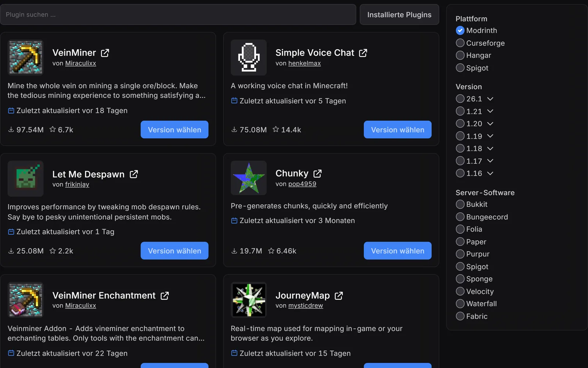Click star icon beside 2.2k
The image size is (588, 368).
tap(53, 251)
